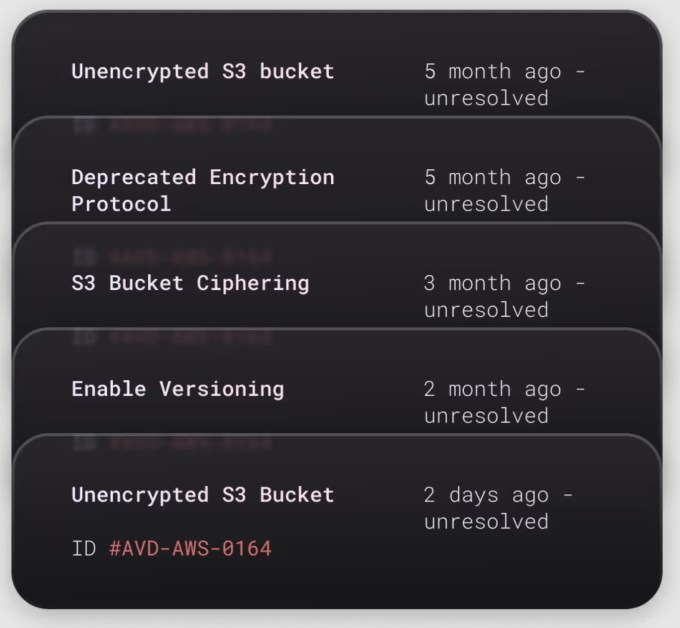Click "unresolved" status of S3 Bucket Ciphering

(486, 310)
